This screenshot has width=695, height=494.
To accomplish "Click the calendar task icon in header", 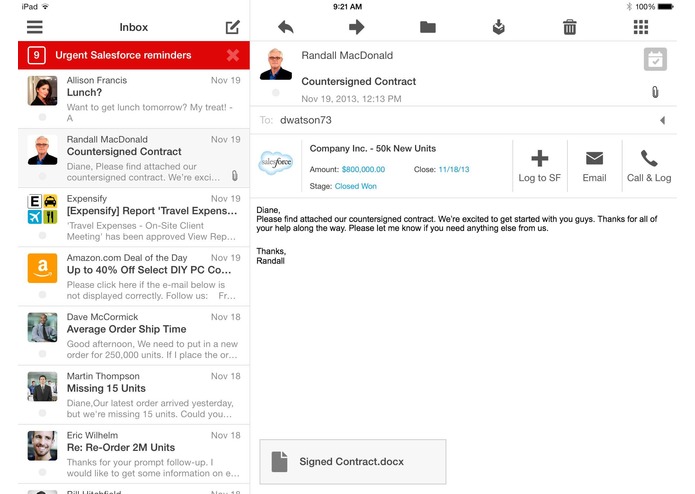I will click(655, 59).
